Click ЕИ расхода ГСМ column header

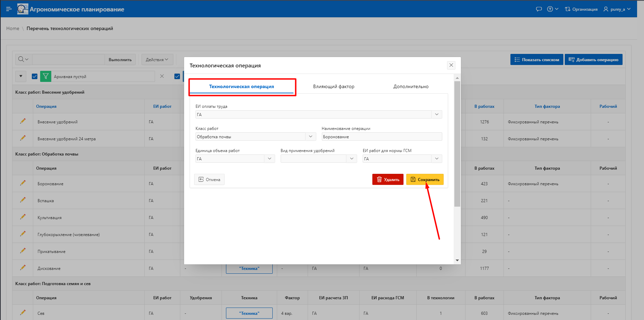pos(388,298)
